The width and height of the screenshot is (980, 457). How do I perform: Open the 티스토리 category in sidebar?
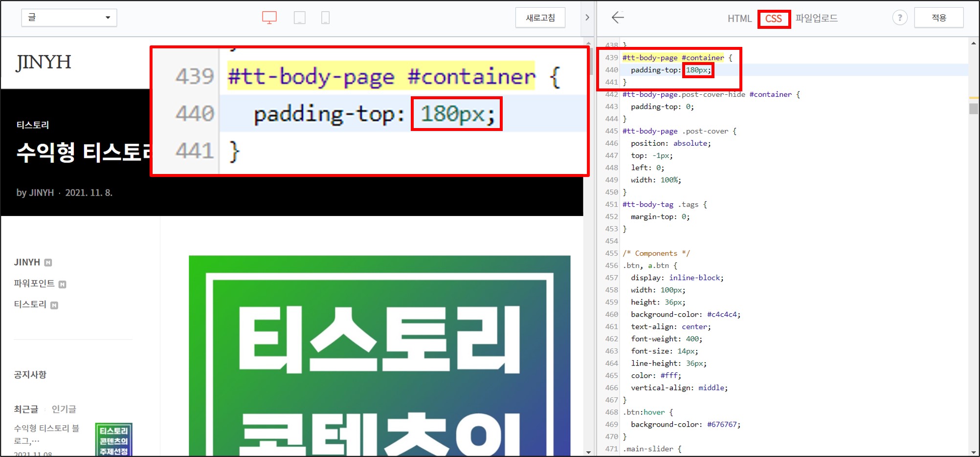30,305
